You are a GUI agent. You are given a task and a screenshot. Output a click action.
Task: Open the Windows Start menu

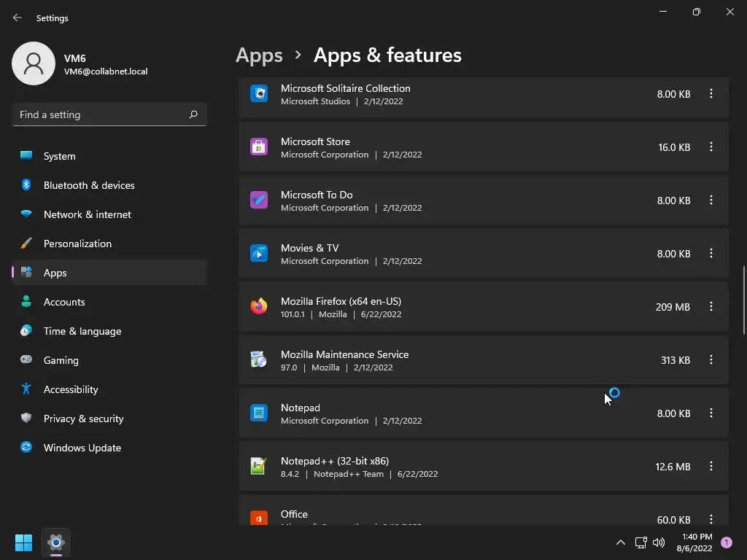click(23, 542)
